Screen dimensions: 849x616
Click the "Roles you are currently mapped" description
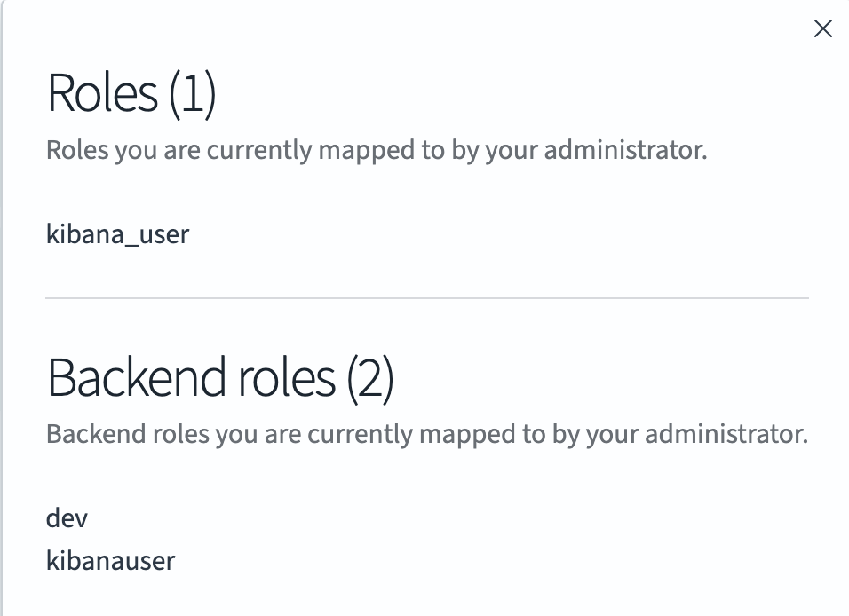[x=376, y=150]
